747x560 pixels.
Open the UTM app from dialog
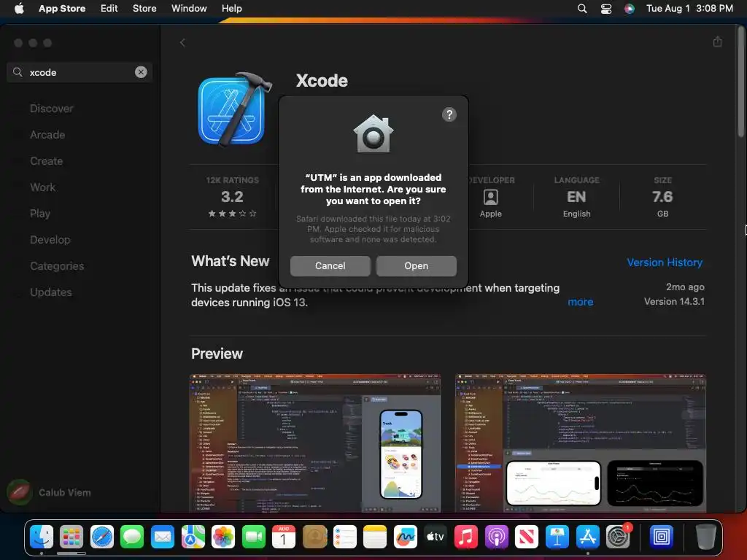[416, 265]
